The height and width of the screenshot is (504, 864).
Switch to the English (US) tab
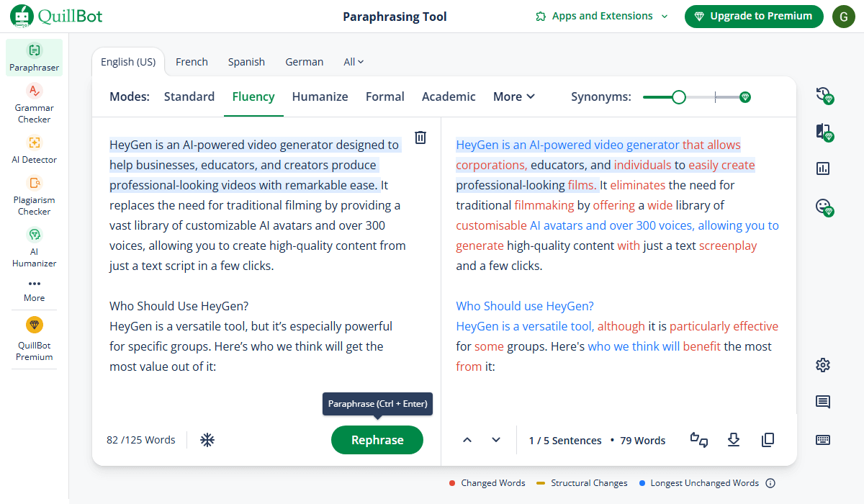tap(128, 62)
